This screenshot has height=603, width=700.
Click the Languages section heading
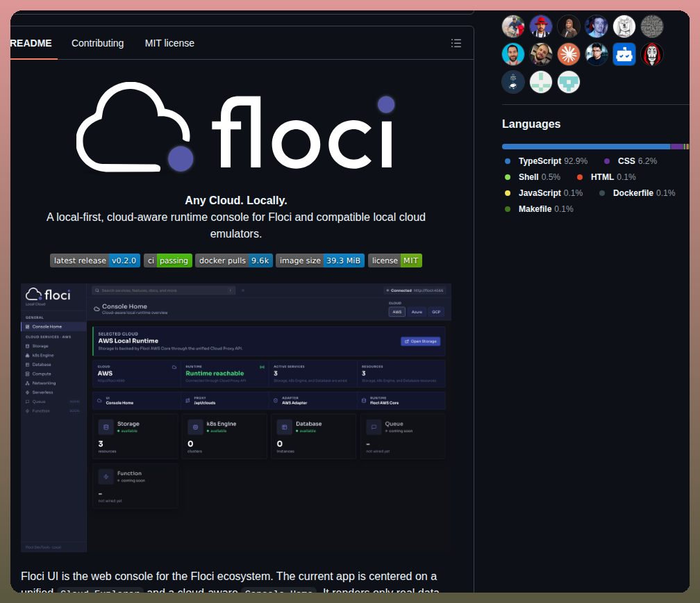point(531,124)
